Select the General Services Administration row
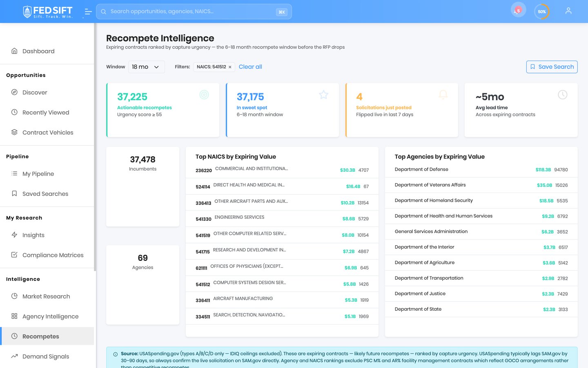588x368 pixels. click(x=481, y=232)
